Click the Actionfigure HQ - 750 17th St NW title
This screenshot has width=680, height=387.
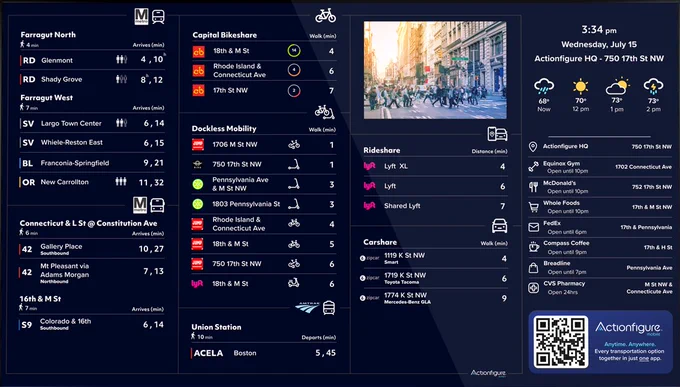(x=599, y=58)
